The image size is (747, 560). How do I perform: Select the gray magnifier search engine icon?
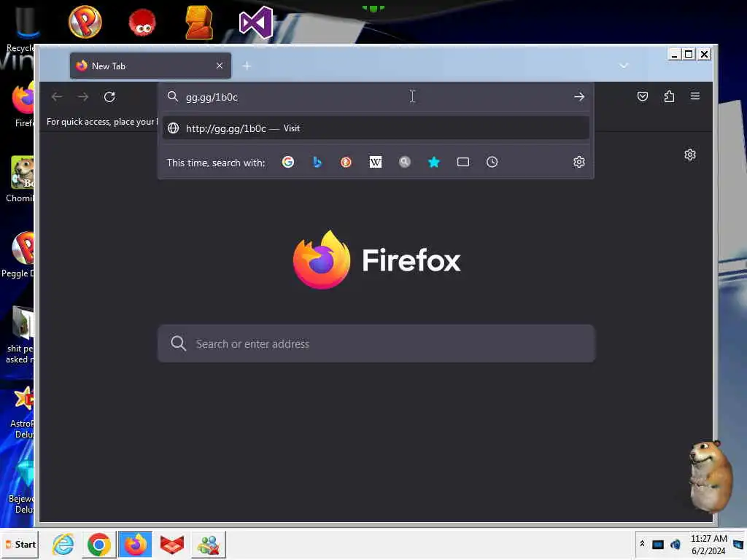point(404,162)
